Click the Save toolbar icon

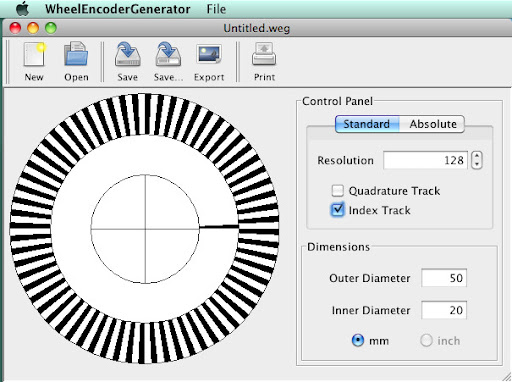(x=127, y=54)
